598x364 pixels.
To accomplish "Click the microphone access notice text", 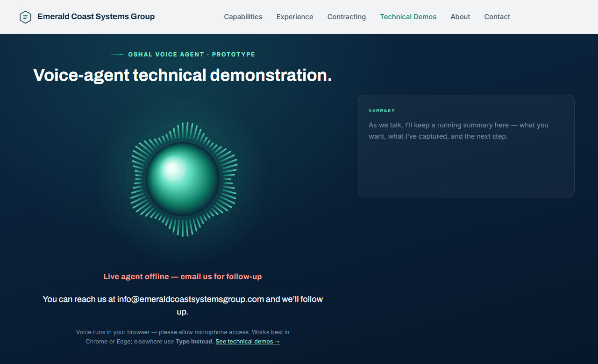I will pos(183,337).
